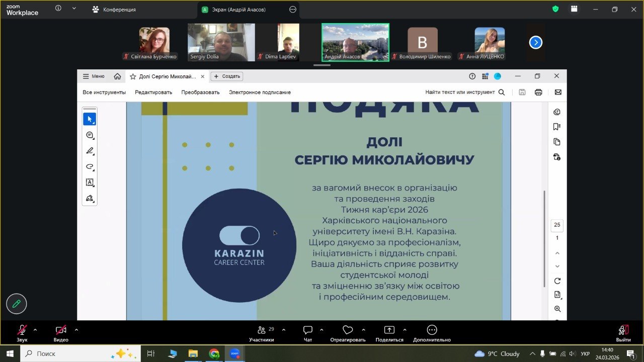This screenshot has width=644, height=362.
Task: Show next participants with blue arrow
Action: pyautogui.click(x=535, y=43)
